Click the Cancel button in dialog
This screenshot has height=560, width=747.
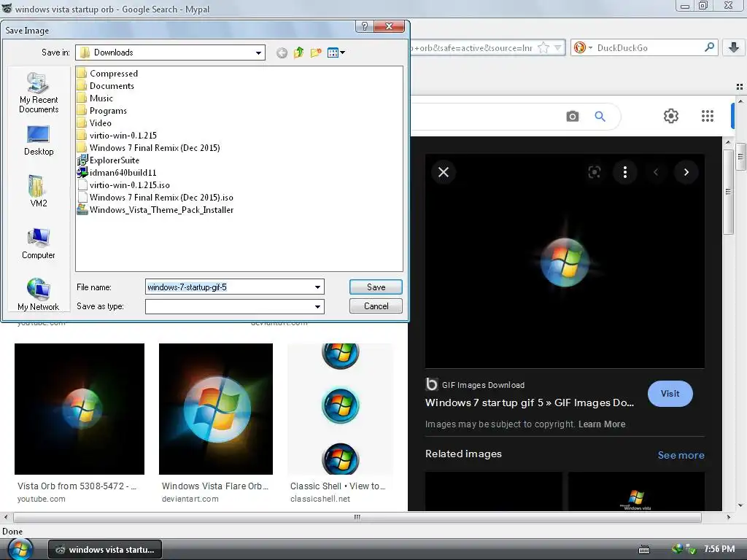(x=376, y=306)
